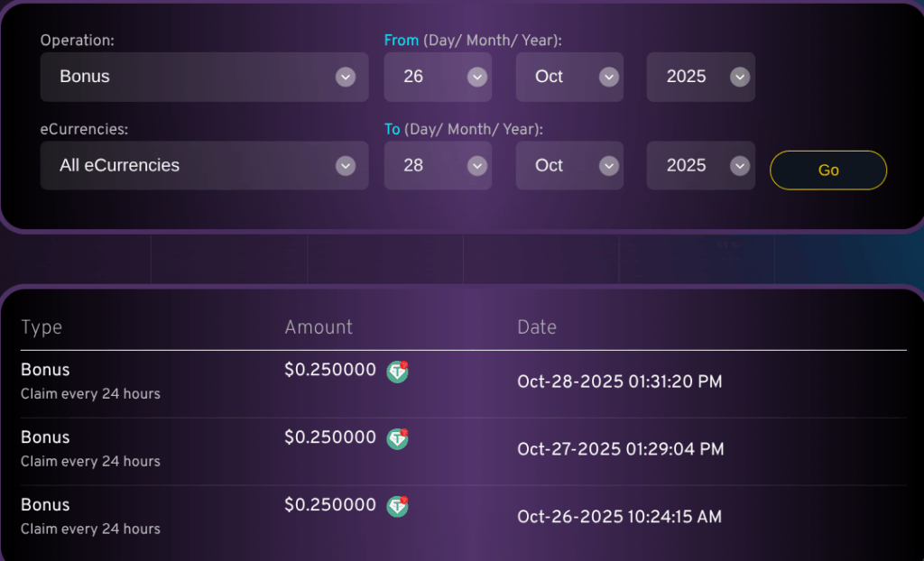Click Tether coin icon in Oct-28 bonus row
Viewport: 924px width, 561px height.
pos(398,371)
